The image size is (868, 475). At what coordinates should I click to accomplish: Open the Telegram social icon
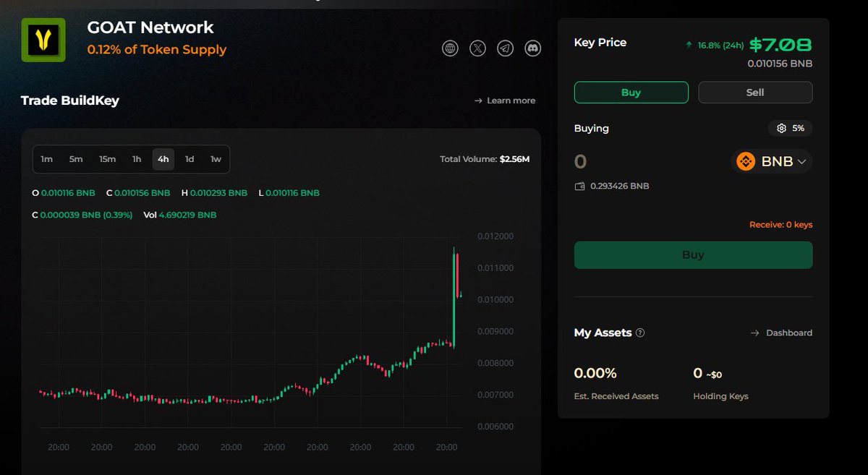(x=506, y=48)
